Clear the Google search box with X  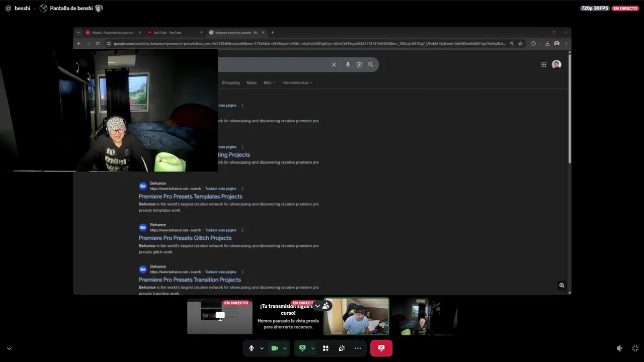[334, 64]
